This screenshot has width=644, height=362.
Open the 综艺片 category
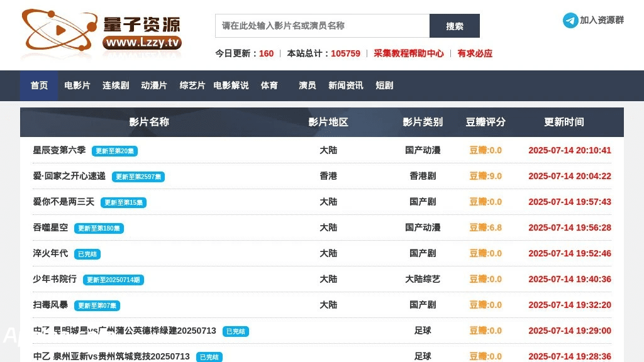click(x=192, y=85)
